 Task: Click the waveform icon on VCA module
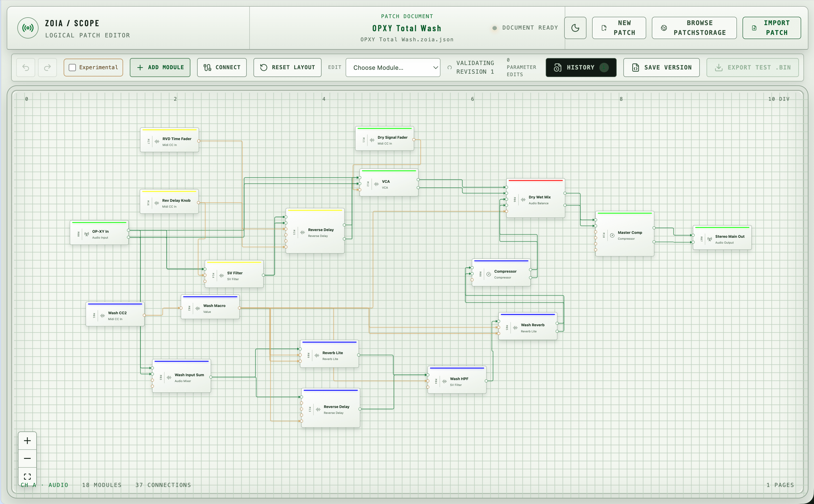pyautogui.click(x=376, y=184)
